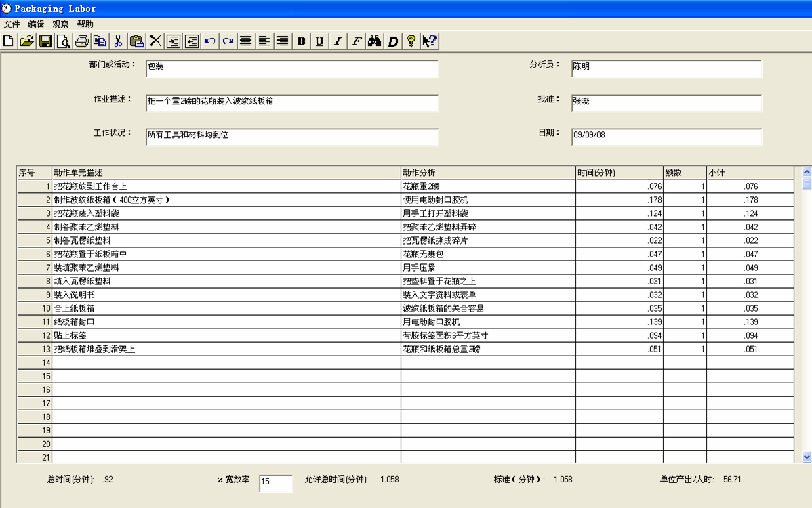Toggle Italic formatting in toolbar
The height and width of the screenshot is (508, 812).
pyautogui.click(x=338, y=41)
